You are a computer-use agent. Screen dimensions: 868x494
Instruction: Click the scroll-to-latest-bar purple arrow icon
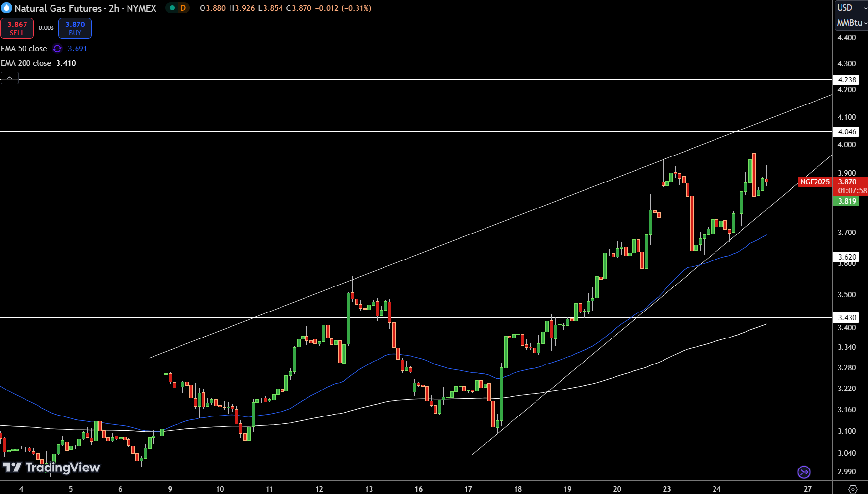coord(804,472)
